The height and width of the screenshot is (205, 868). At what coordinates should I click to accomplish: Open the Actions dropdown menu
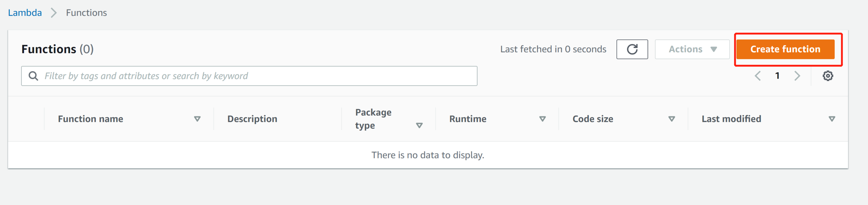(692, 49)
